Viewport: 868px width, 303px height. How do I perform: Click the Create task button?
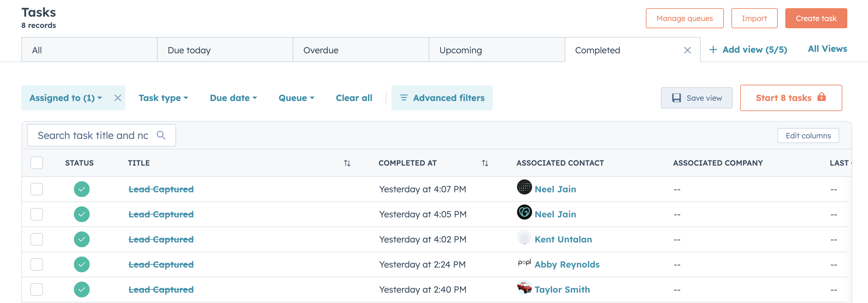click(815, 18)
